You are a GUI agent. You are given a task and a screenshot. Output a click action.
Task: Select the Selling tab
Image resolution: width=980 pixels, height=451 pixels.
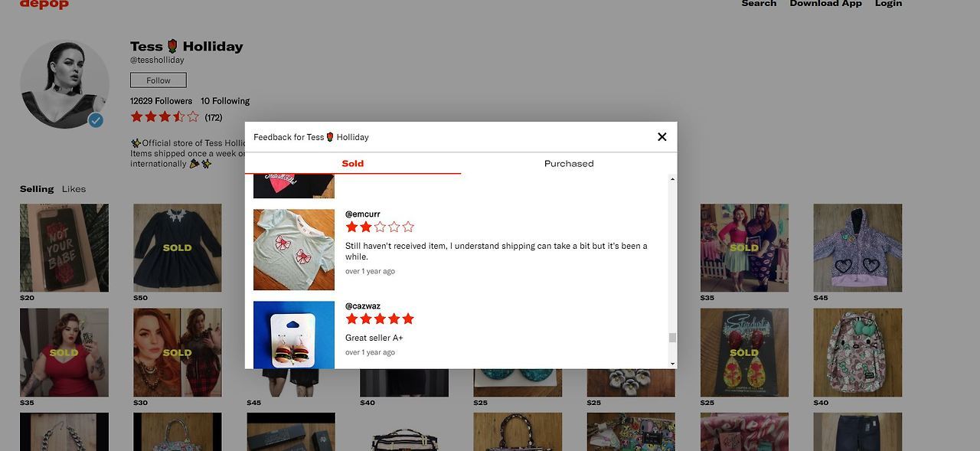(x=37, y=189)
